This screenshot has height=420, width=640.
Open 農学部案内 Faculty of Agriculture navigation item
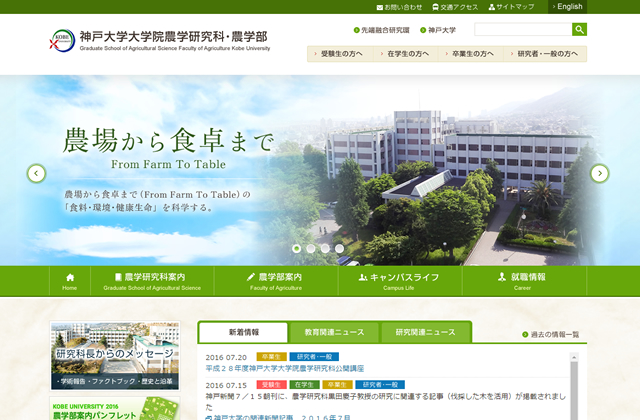[x=276, y=281]
